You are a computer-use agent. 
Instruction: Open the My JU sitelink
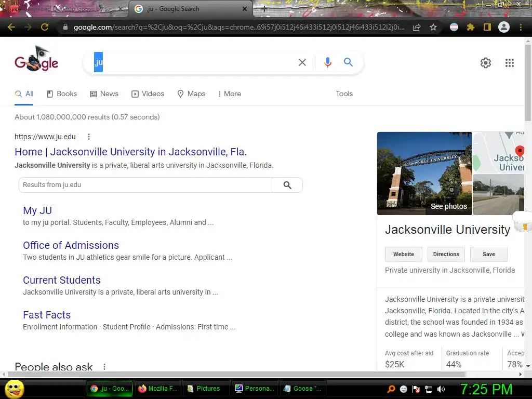[x=37, y=210]
